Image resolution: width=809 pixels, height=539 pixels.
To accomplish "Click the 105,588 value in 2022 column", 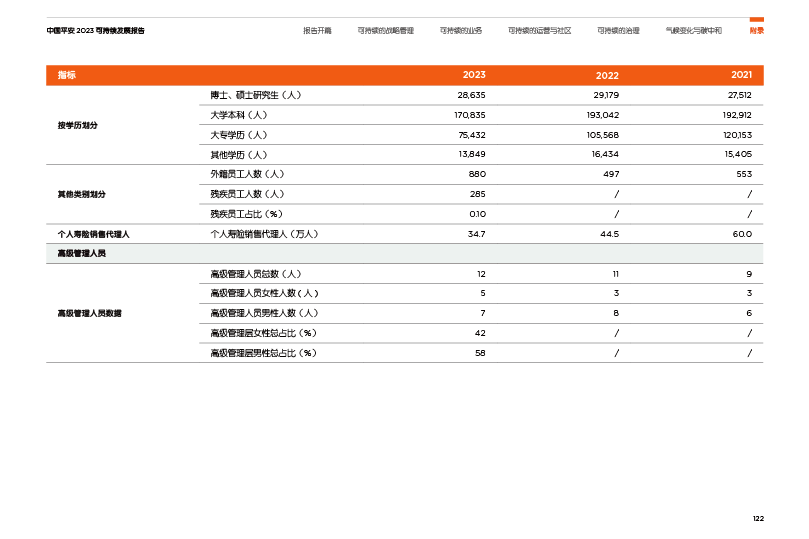I will [603, 135].
